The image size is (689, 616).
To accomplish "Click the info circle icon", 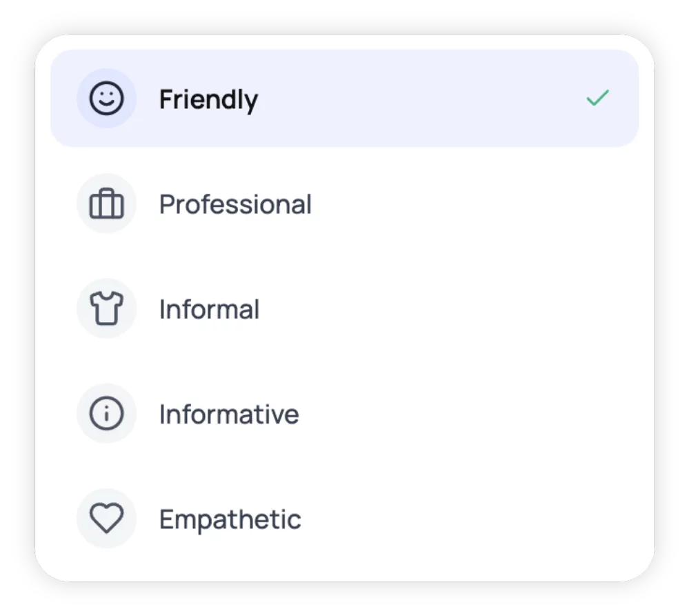I will (x=107, y=414).
